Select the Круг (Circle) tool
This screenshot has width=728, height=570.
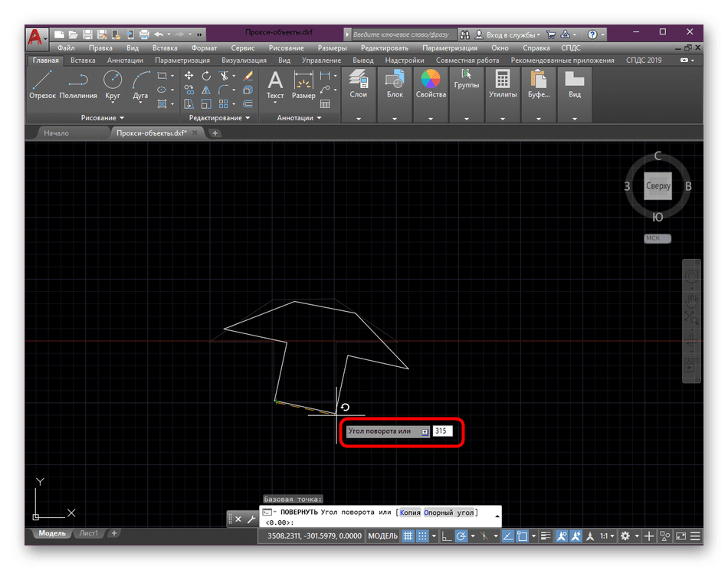pos(113,85)
